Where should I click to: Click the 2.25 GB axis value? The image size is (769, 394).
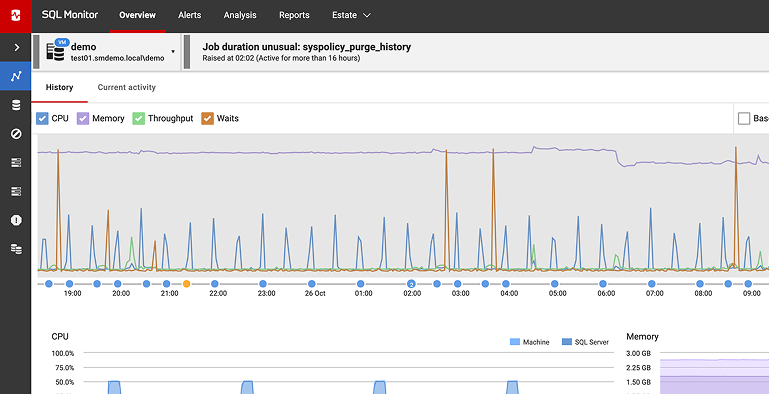pyautogui.click(x=639, y=368)
